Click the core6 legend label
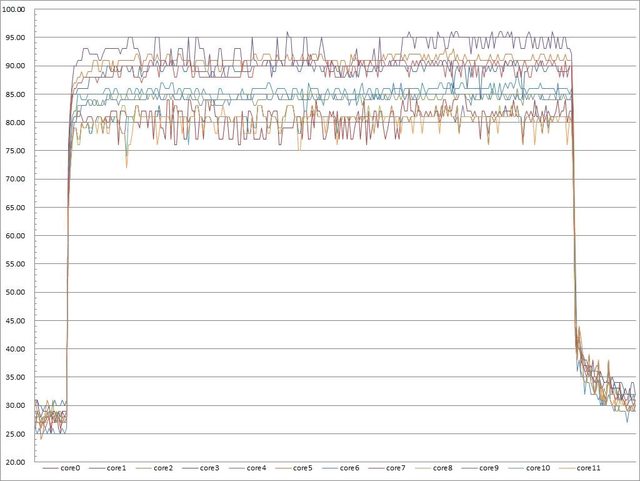The image size is (640, 481). tap(349, 467)
